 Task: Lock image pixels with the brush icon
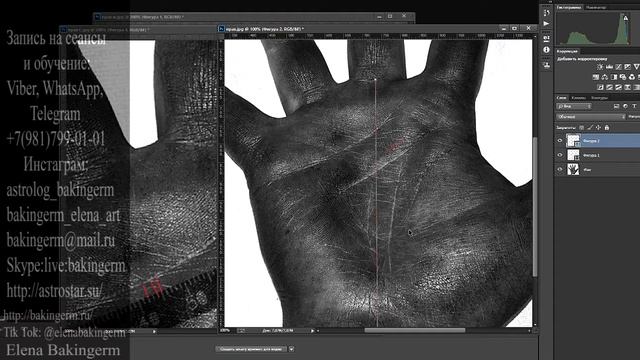point(590,128)
